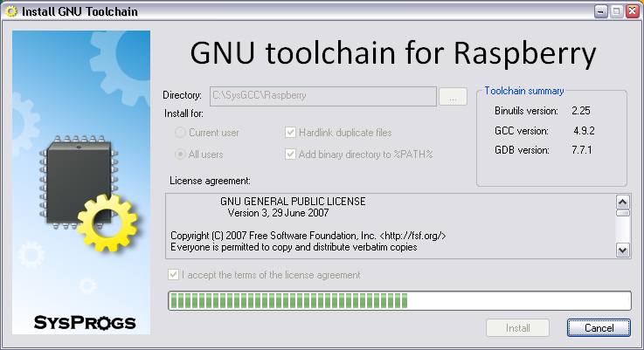644x350 pixels.
Task: Click the installation progress bar
Action: pos(399,301)
